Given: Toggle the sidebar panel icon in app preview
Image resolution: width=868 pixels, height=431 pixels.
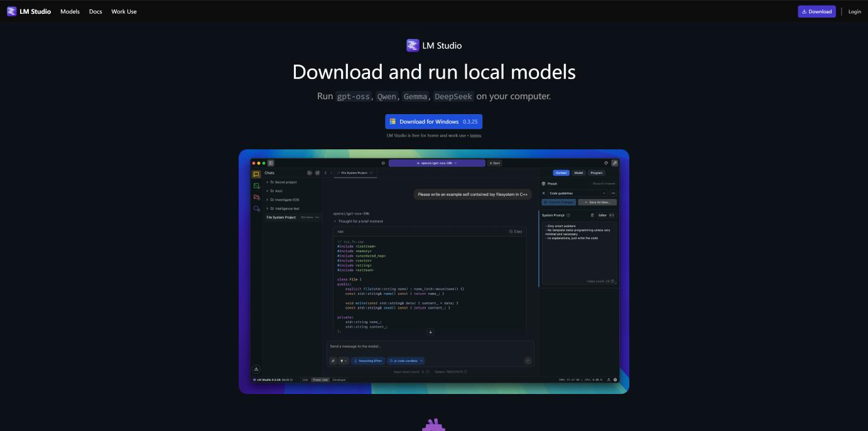Looking at the screenshot, I should 271,163.
